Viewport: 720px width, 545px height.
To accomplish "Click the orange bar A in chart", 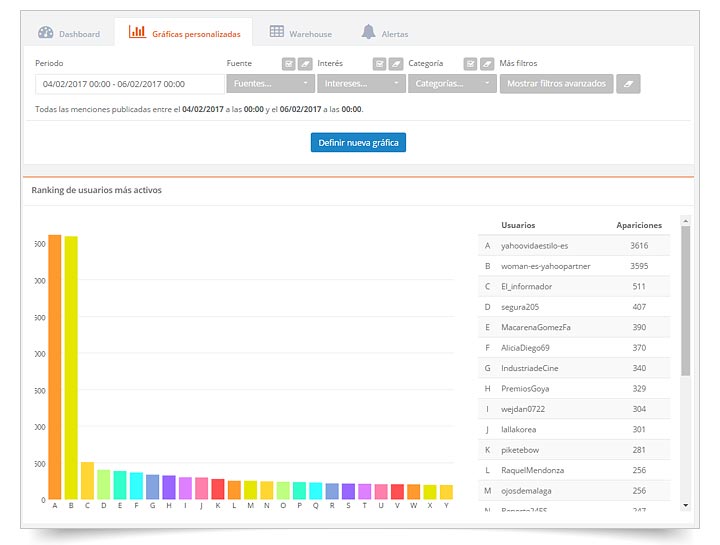I will point(55,367).
